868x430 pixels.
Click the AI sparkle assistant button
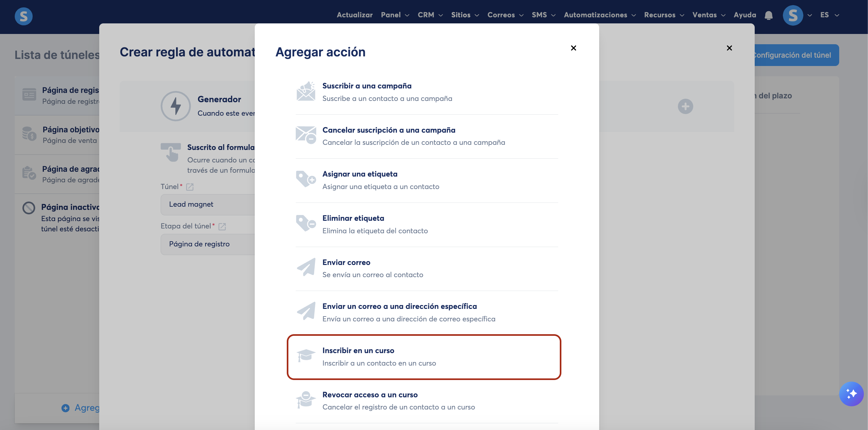coord(851,393)
